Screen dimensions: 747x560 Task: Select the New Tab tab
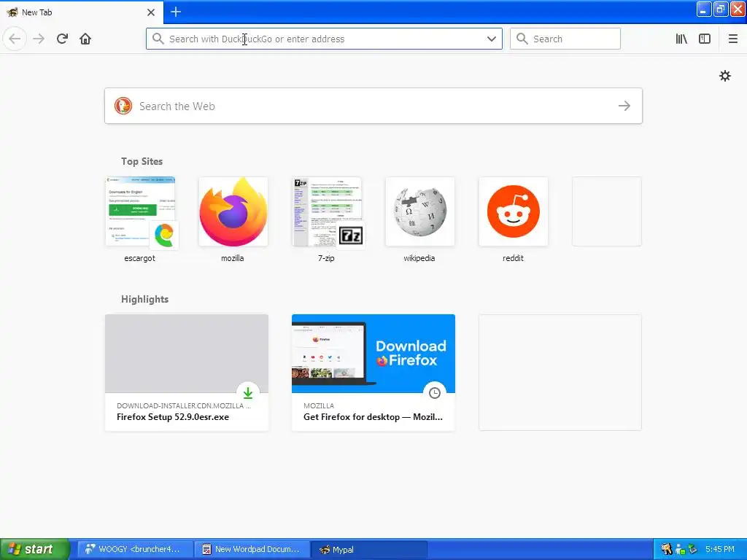(x=82, y=12)
